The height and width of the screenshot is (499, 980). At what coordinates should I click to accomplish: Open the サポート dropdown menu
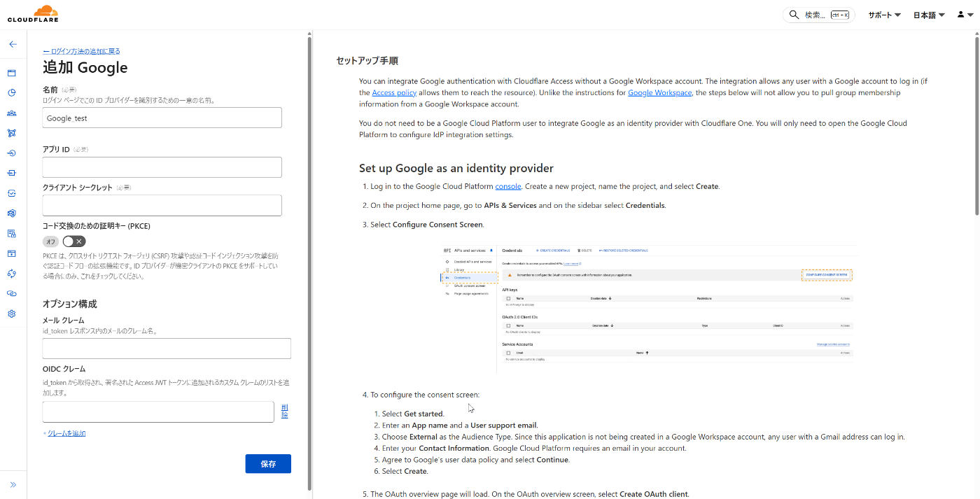pyautogui.click(x=884, y=15)
